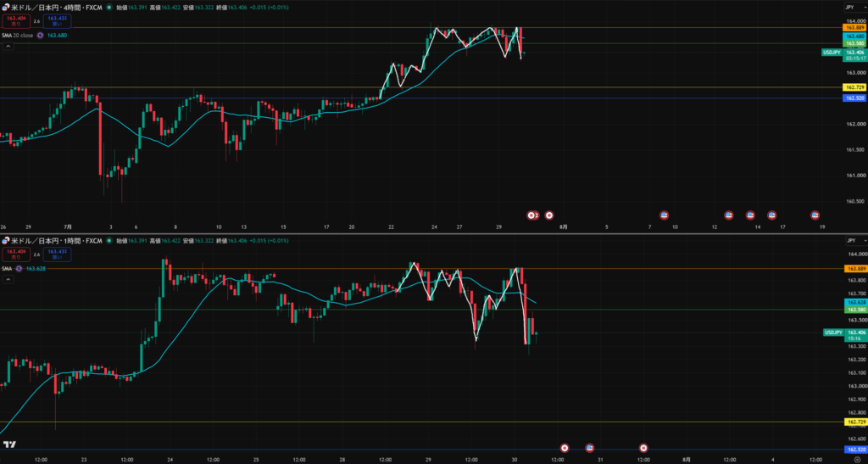The width and height of the screenshot is (868, 464).
Task: Click the red 売り sell button on 1-hour chart
Action: coord(15,254)
